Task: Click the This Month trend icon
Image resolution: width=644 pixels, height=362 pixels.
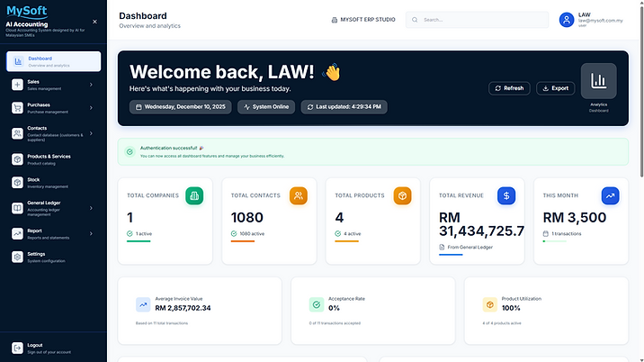Action: (x=610, y=195)
